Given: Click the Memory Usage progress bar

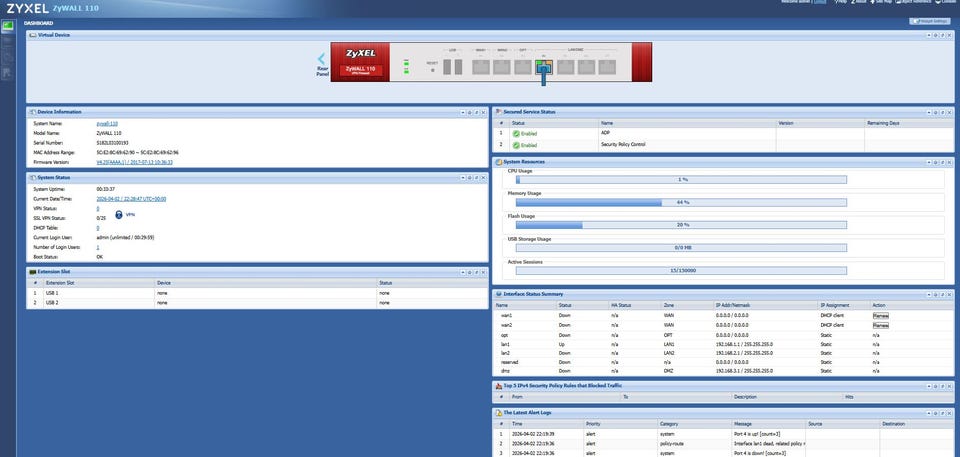Looking at the screenshot, I should (681, 202).
